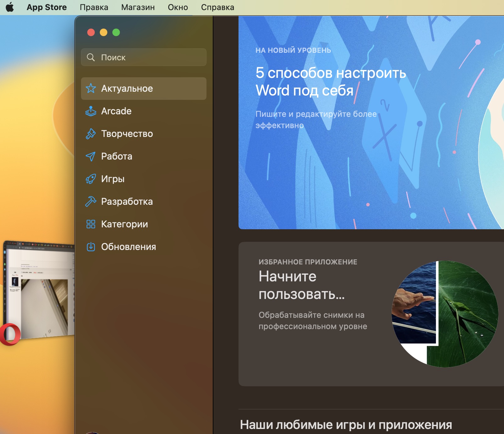504x434 pixels.
Task: Go to Разработка sidebar section
Action: point(144,202)
